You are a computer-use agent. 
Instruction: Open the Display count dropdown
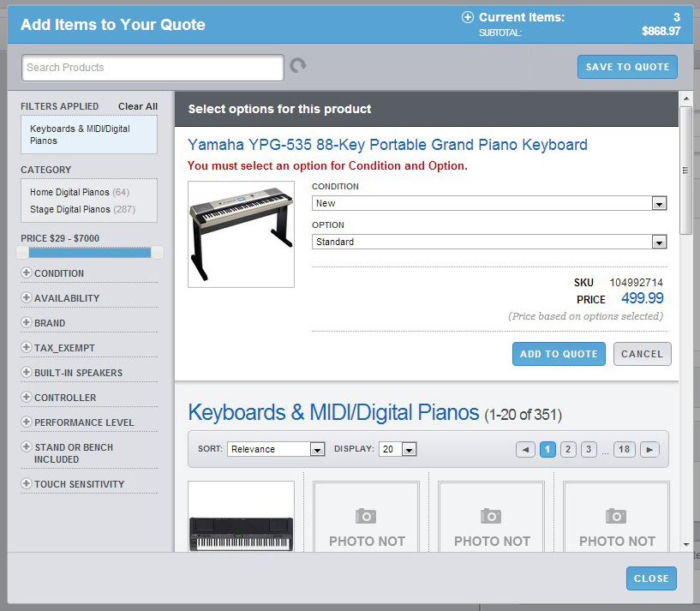398,449
